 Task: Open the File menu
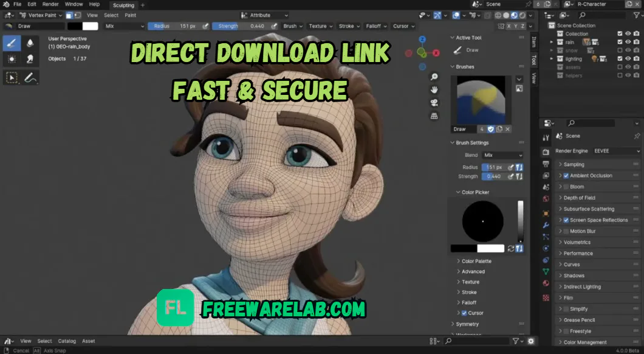point(17,4)
